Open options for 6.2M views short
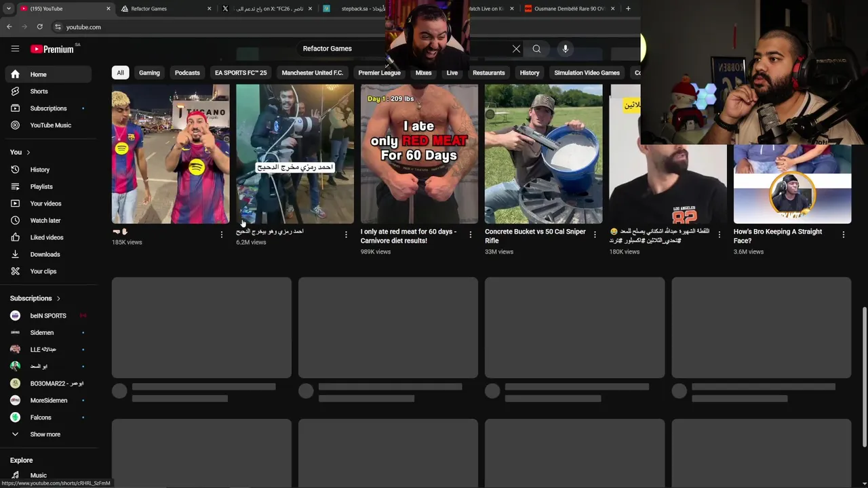Viewport: 868px width, 488px height. [346, 235]
